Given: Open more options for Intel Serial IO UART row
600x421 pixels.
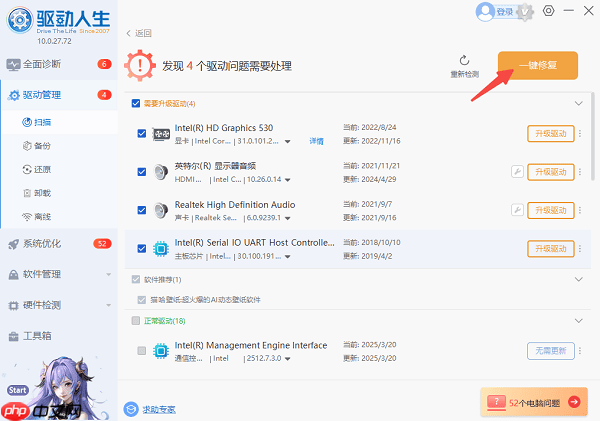Looking at the screenshot, I should (580, 249).
